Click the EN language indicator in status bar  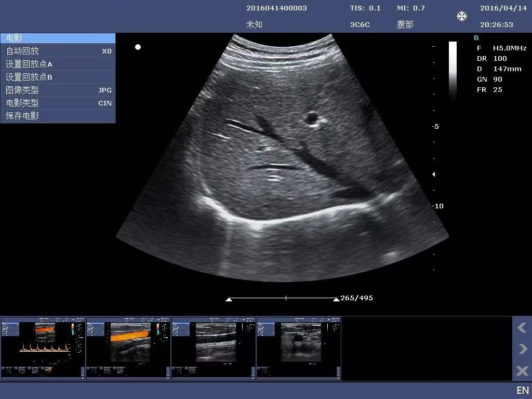[523, 390]
